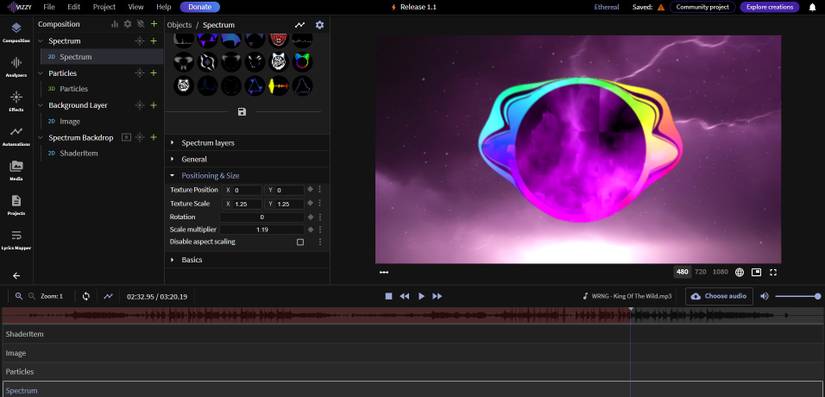Image resolution: width=825 pixels, height=397 pixels.
Task: Open the Analyzers sidebar panel
Action: (x=16, y=67)
